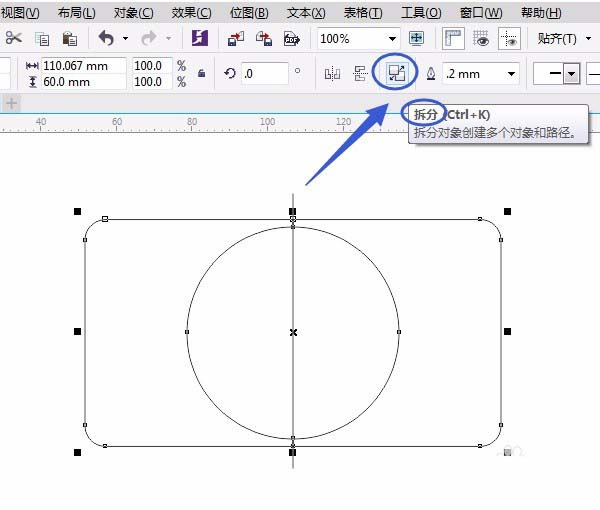Click the object height field 60.0 mm
The height and width of the screenshot is (510, 600).
point(83,82)
